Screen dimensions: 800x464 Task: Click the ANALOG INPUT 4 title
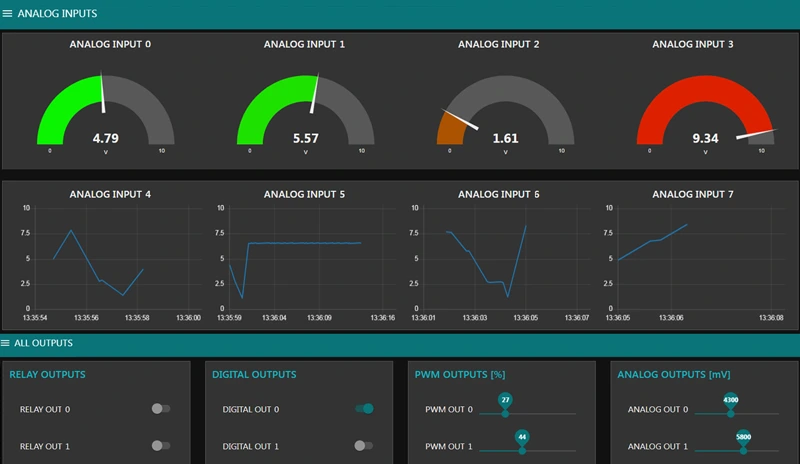point(110,194)
